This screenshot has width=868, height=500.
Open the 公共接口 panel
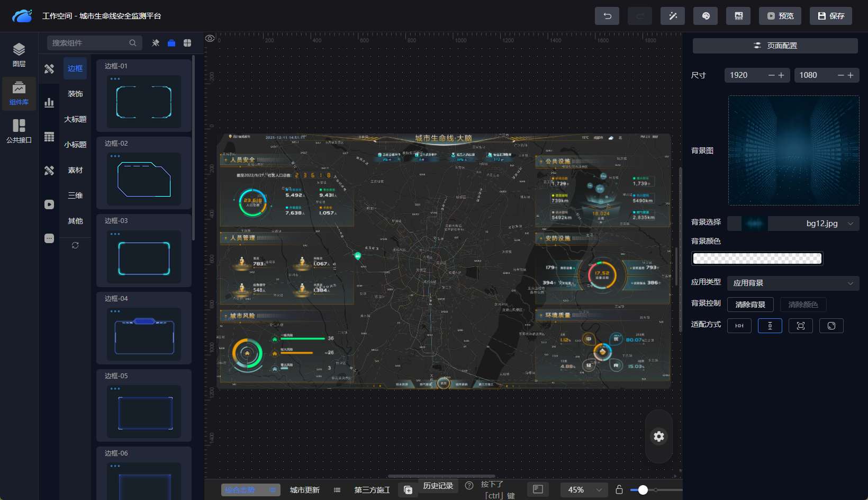(19, 131)
